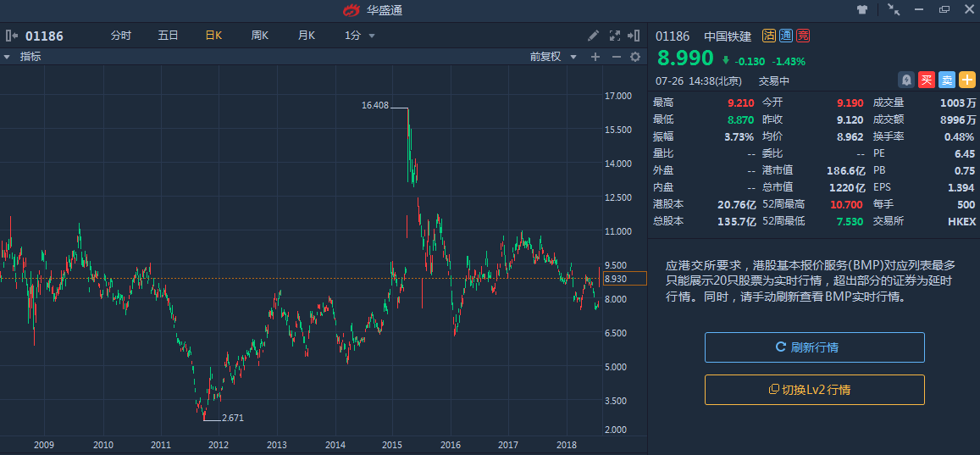Add stock to watchlist with yellow plus
Viewport: 980px width, 455px height.
(x=967, y=80)
